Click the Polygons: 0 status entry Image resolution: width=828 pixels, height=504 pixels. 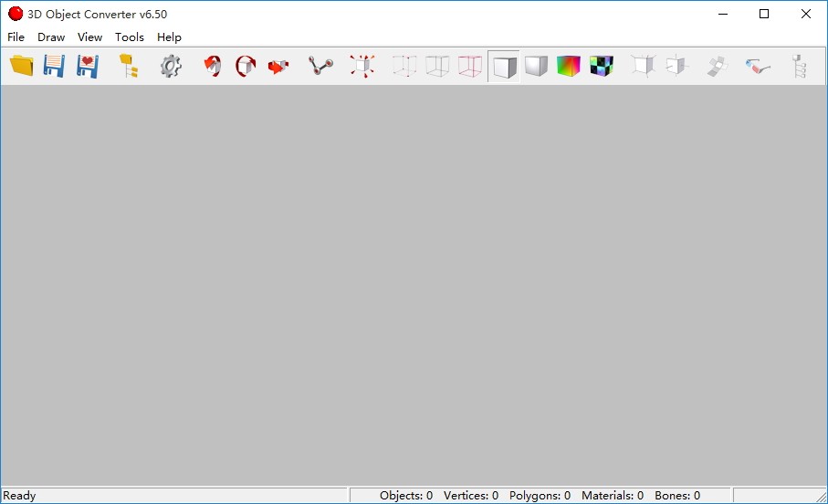pyautogui.click(x=540, y=496)
